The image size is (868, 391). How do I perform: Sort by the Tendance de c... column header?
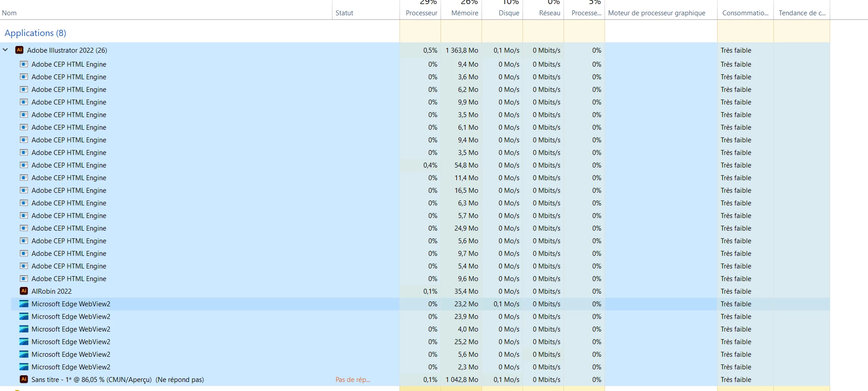(802, 13)
